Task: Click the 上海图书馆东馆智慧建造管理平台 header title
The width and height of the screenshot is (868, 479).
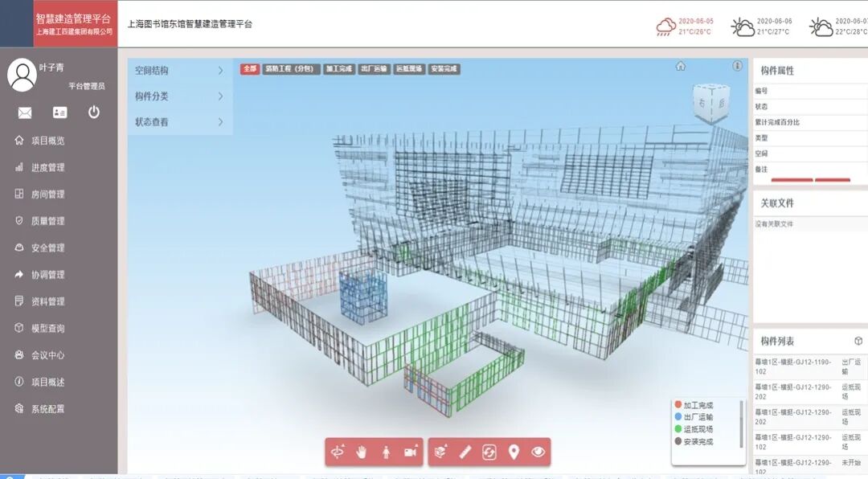Action: pyautogui.click(x=190, y=24)
